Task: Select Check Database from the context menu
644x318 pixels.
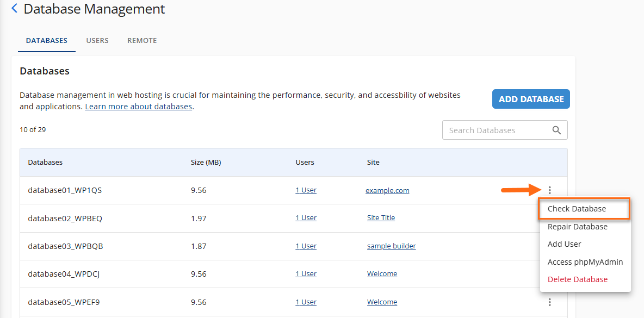Action: click(577, 209)
